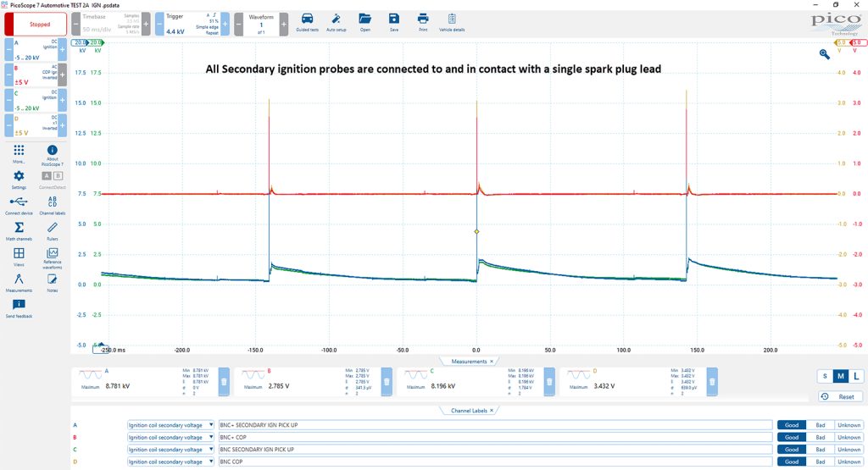The height and width of the screenshot is (470, 868).
Task: Edit the BNC+ COP label field
Action: pyautogui.click(x=495, y=437)
